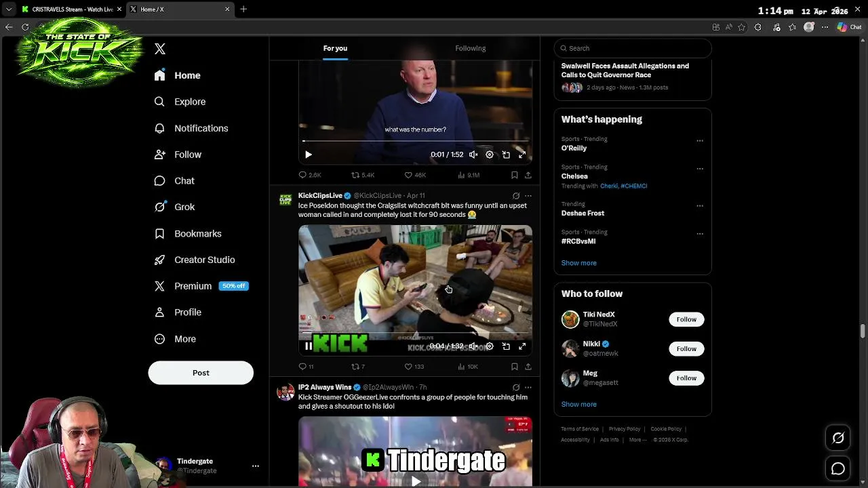Repost the post with 5.4K reposts
This screenshot has height=488, width=868.
click(363, 175)
